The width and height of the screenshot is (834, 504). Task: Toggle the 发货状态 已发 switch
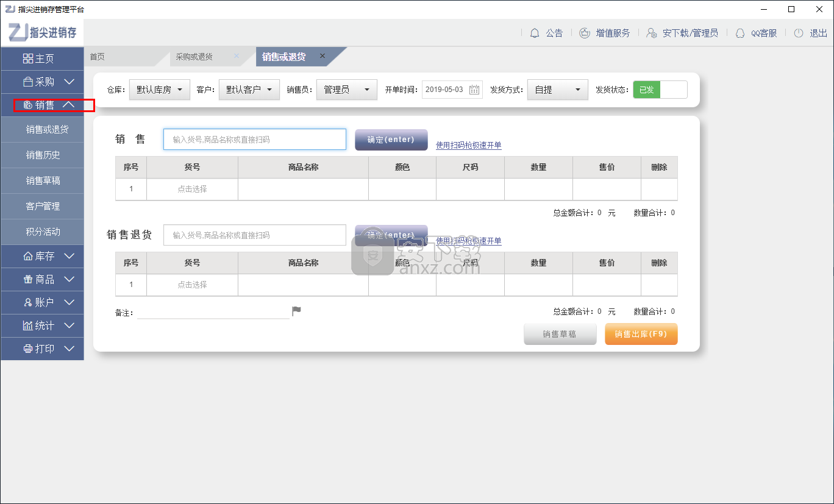(x=660, y=90)
